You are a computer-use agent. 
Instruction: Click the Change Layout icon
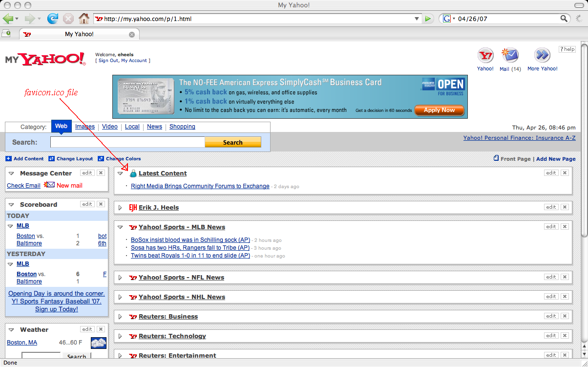point(51,158)
